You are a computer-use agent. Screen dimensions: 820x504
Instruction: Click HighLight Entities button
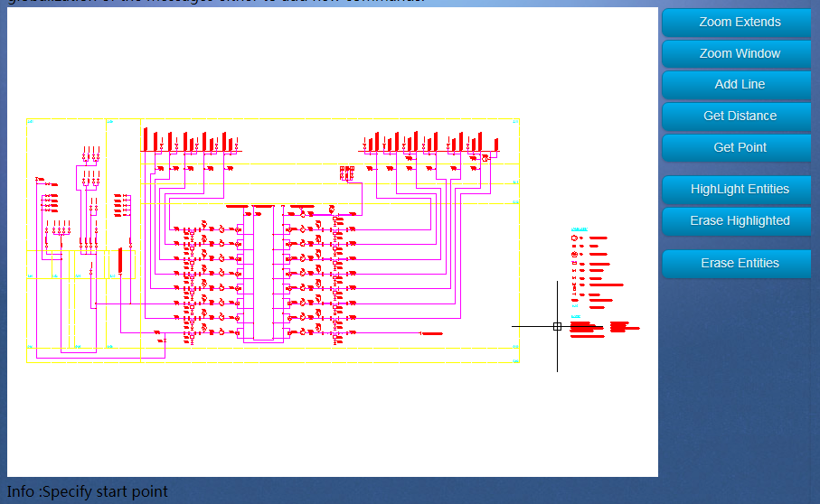(739, 190)
